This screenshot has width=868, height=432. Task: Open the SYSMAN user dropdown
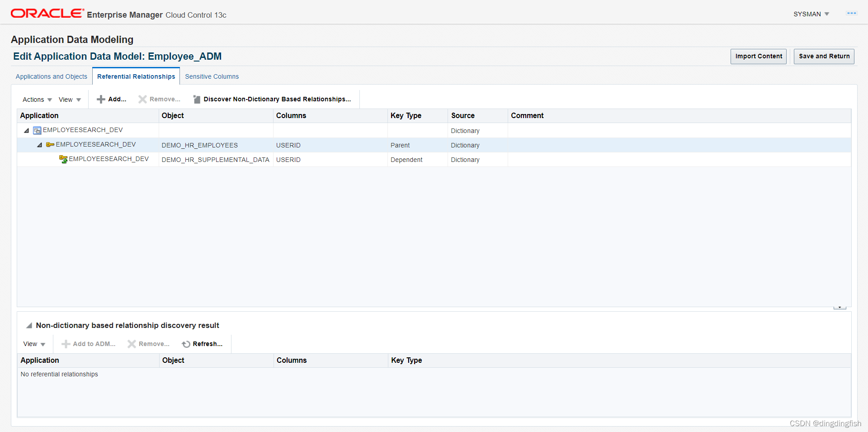coord(811,14)
